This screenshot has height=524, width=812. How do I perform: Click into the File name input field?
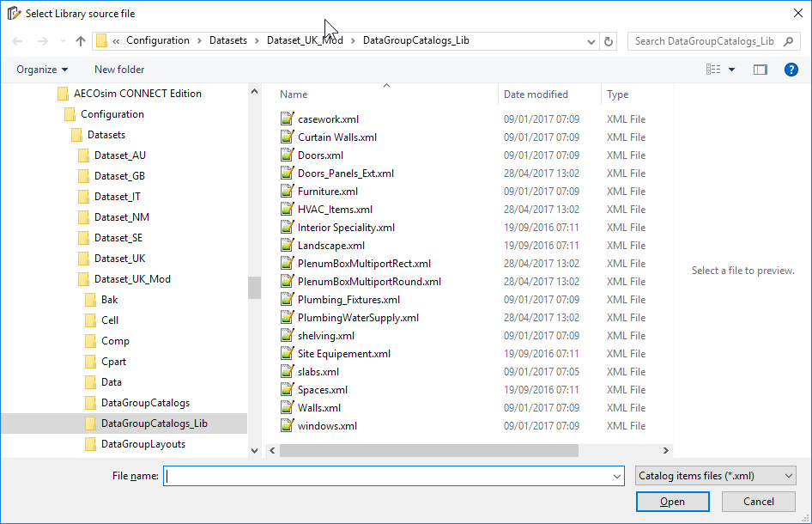click(x=389, y=476)
